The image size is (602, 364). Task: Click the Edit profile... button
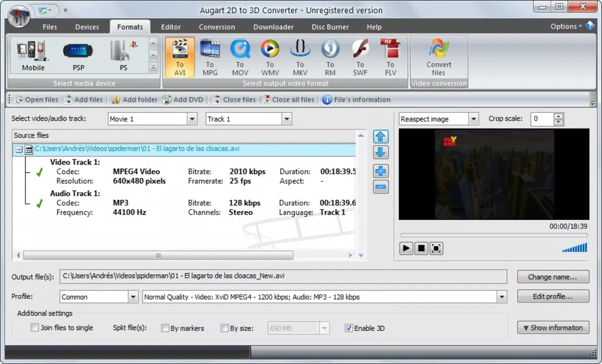553,296
